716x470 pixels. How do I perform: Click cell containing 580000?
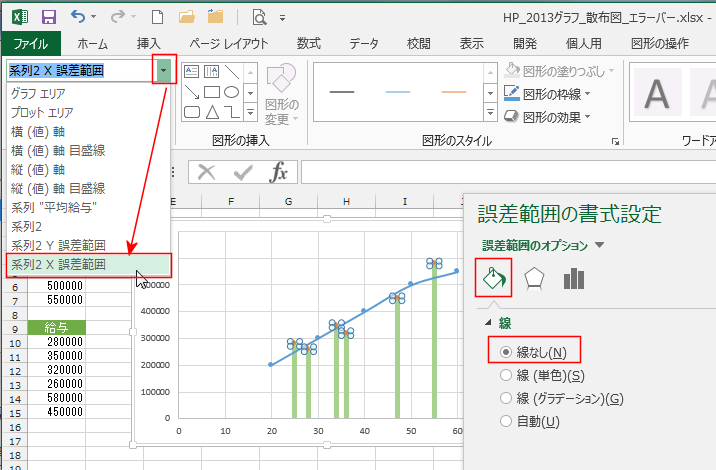point(57,398)
